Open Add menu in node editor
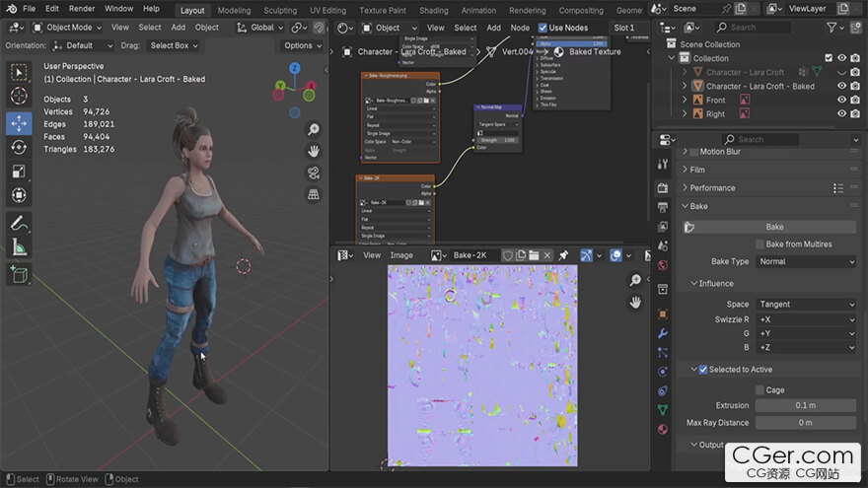Image resolution: width=868 pixels, height=488 pixels. 493,28
